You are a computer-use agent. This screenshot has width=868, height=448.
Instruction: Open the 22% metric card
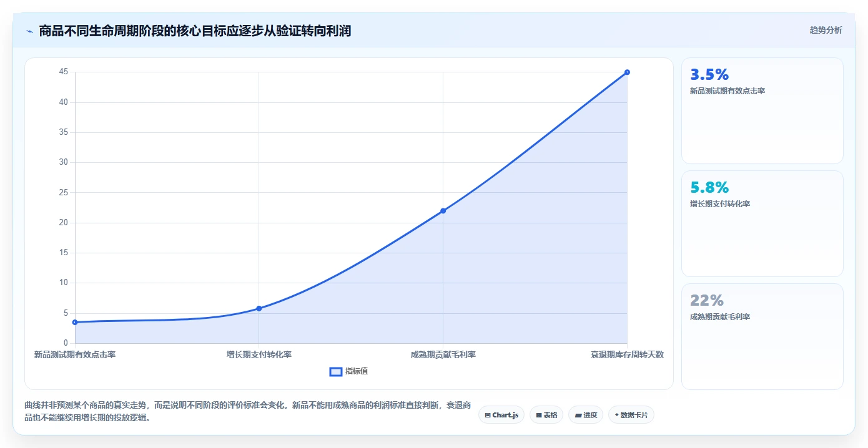(x=762, y=336)
